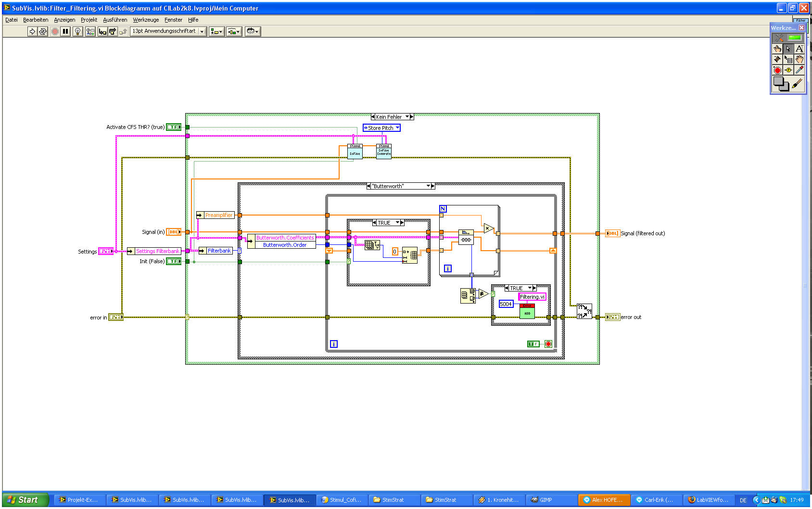Open the Ausführen menu

pyautogui.click(x=115, y=20)
